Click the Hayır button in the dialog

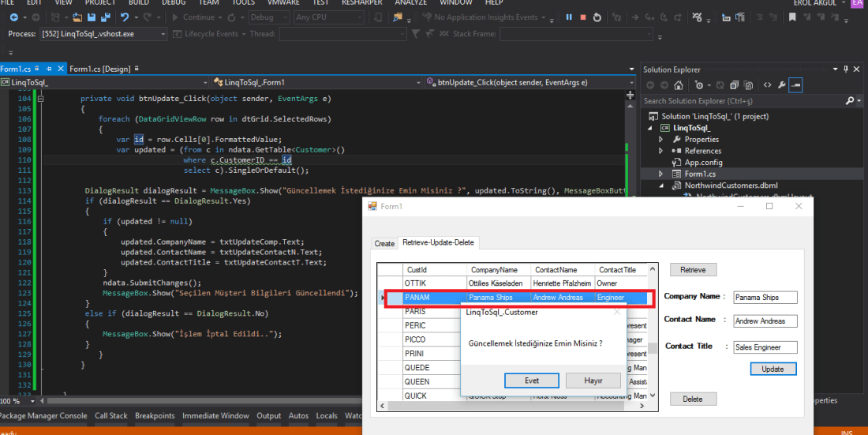click(593, 381)
